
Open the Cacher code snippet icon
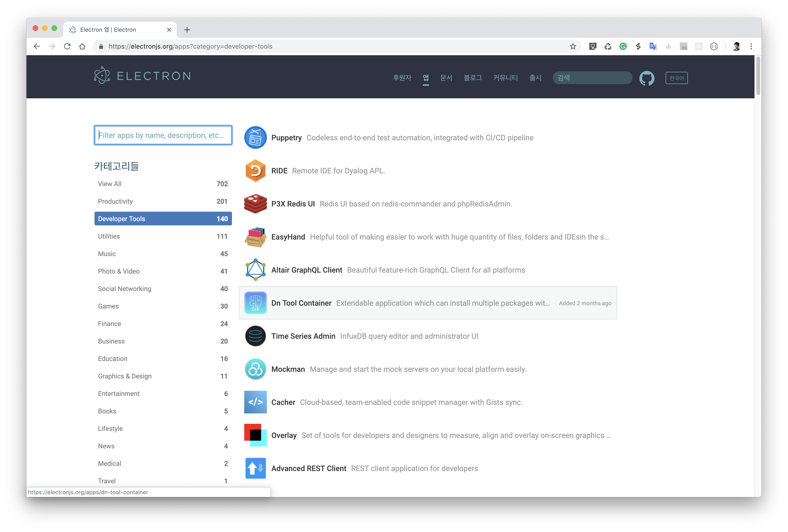coord(255,402)
